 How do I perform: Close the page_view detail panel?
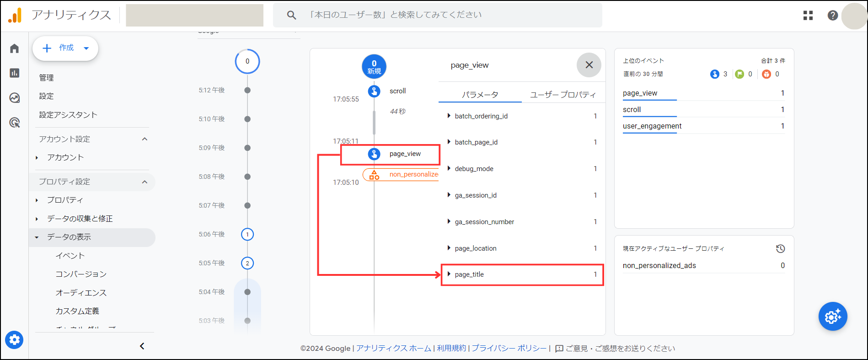(589, 65)
